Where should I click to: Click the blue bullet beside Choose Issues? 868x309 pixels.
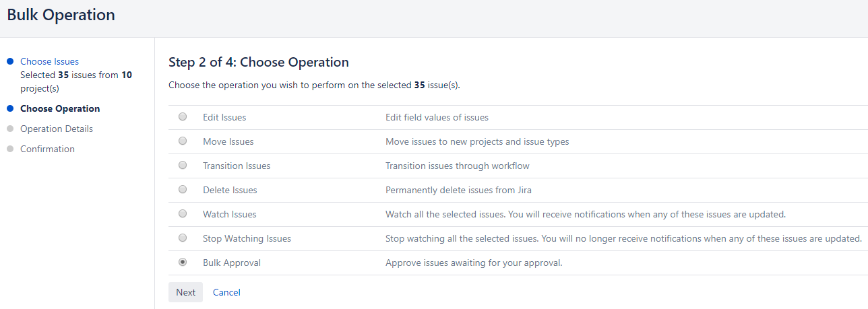coord(10,61)
